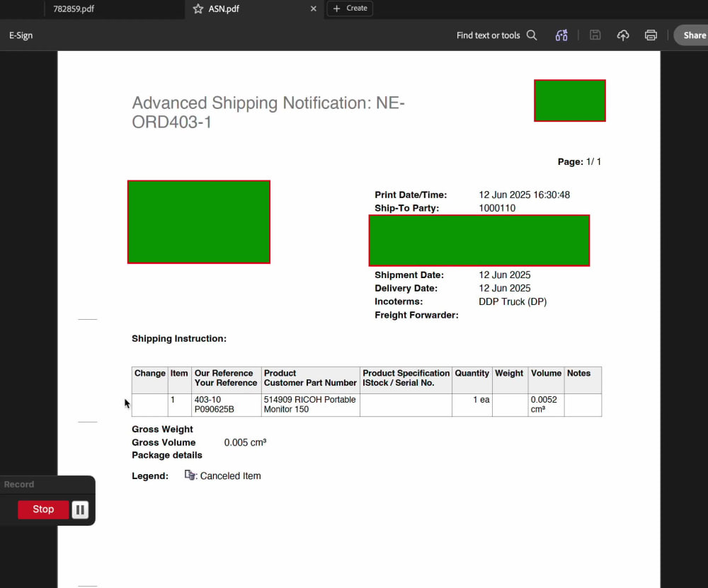The height and width of the screenshot is (588, 708).
Task: Click the Gross Weight label
Action: 162,430
